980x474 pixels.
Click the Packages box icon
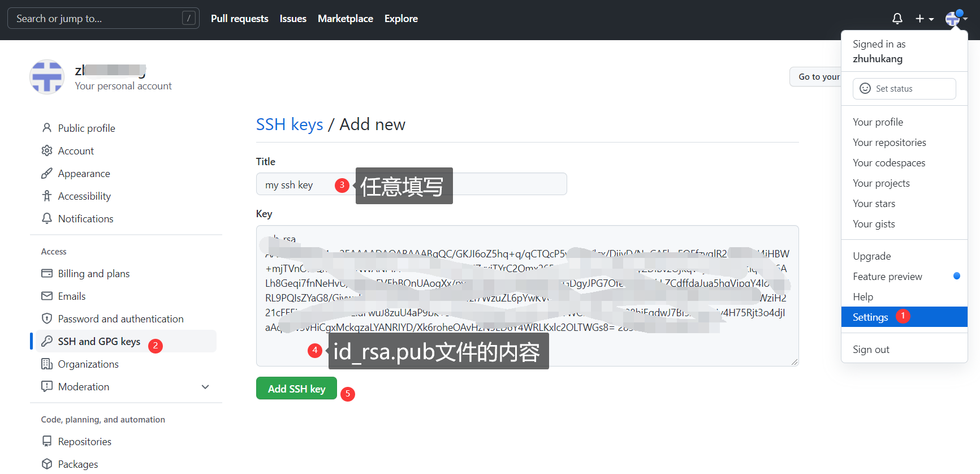coord(47,464)
